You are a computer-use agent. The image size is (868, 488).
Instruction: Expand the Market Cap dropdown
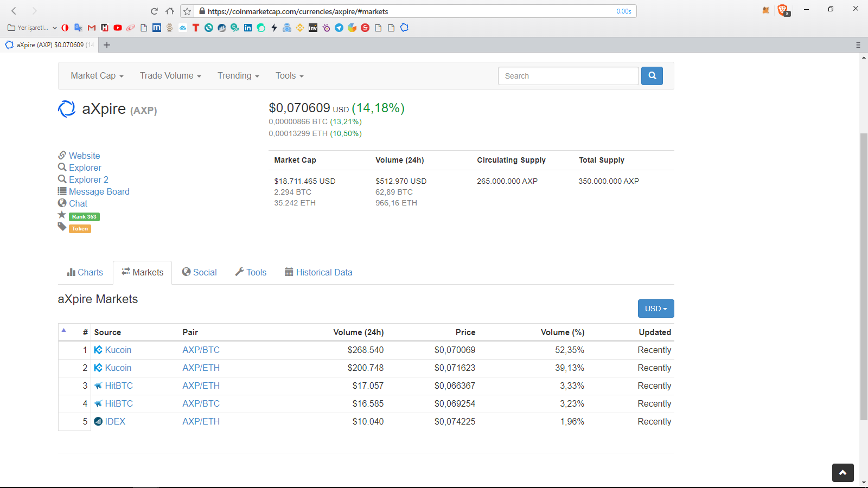coord(97,76)
